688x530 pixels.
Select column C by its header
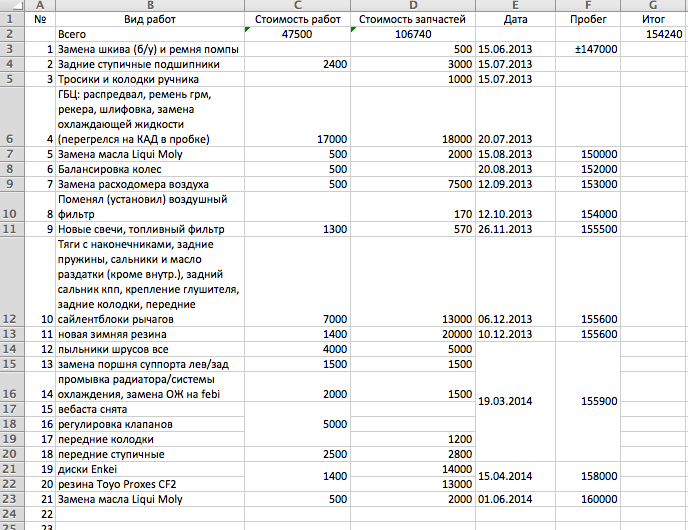pyautogui.click(x=297, y=5)
